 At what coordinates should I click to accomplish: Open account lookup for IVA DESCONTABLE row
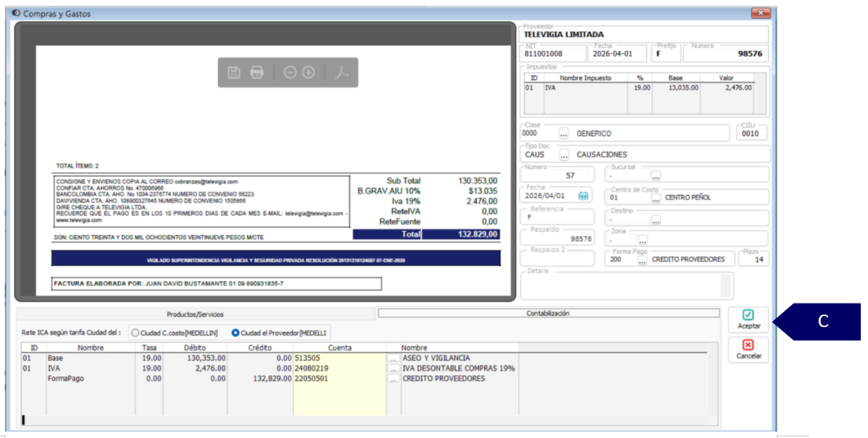[393, 368]
